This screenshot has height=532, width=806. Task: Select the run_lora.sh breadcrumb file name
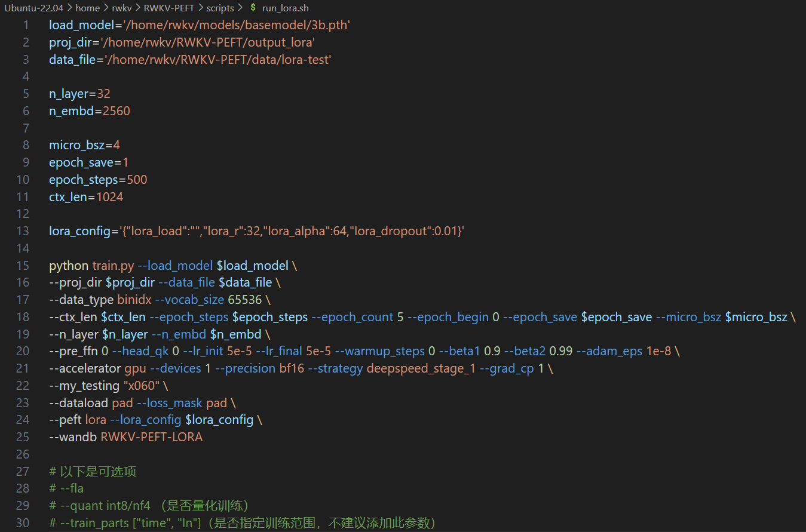click(x=286, y=8)
